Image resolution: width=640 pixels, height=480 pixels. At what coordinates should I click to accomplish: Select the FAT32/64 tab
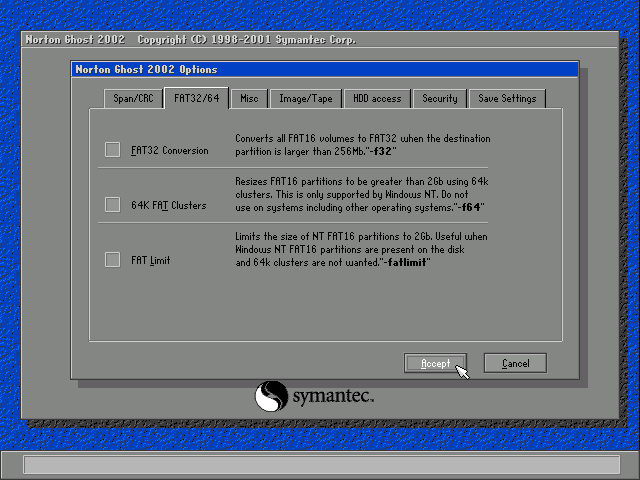click(196, 98)
